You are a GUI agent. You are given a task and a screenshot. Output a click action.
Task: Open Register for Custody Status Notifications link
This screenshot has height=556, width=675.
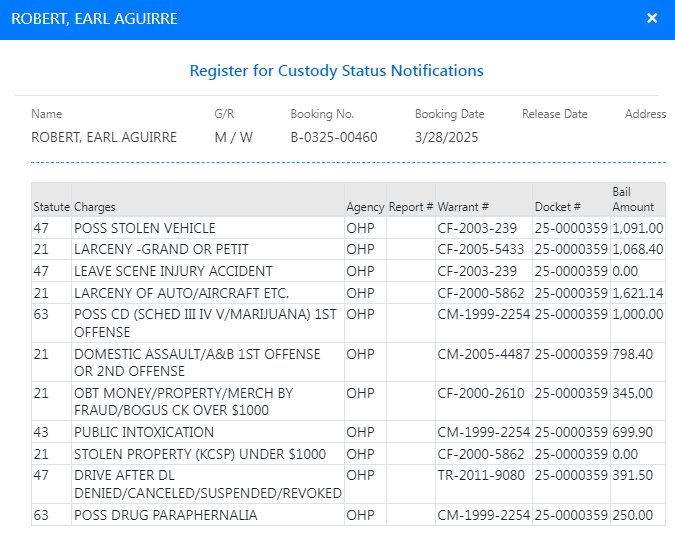[337, 71]
